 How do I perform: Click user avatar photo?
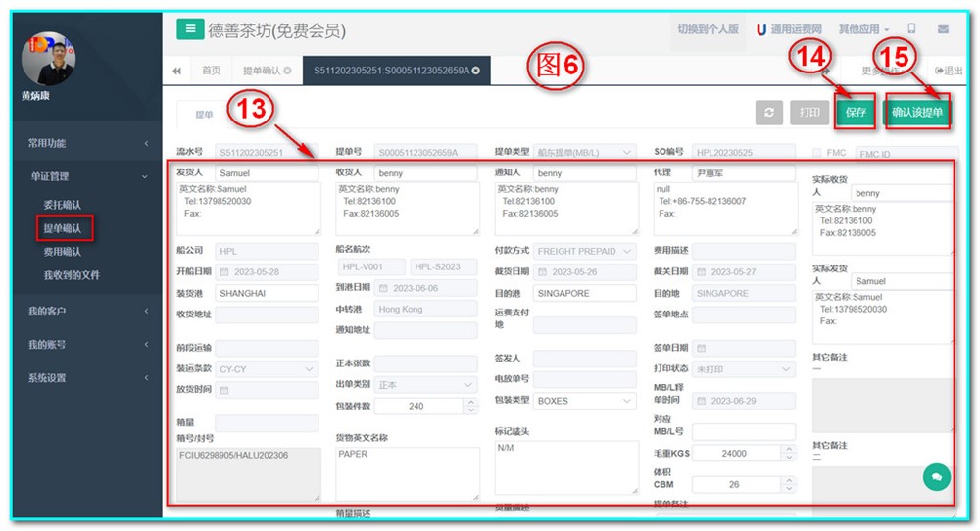48,60
